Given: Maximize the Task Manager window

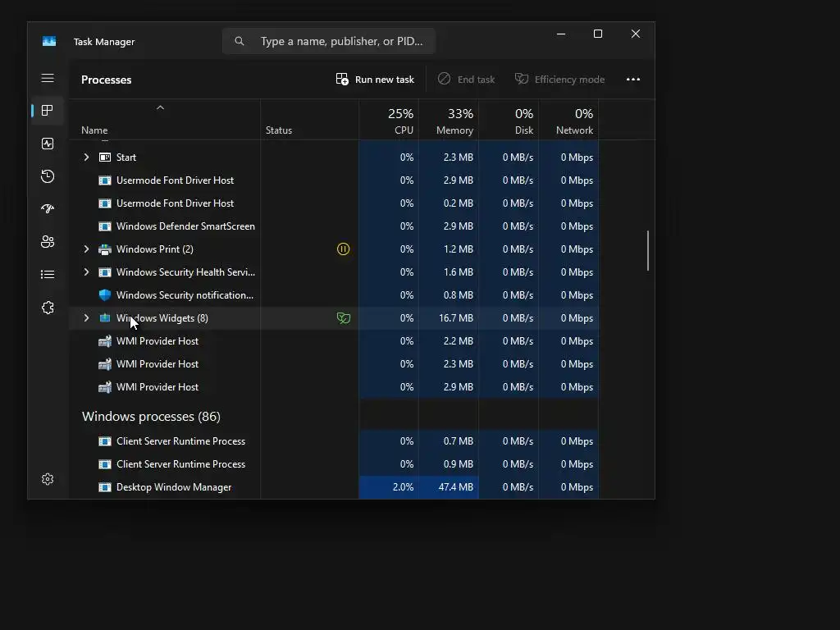Looking at the screenshot, I should [598, 34].
